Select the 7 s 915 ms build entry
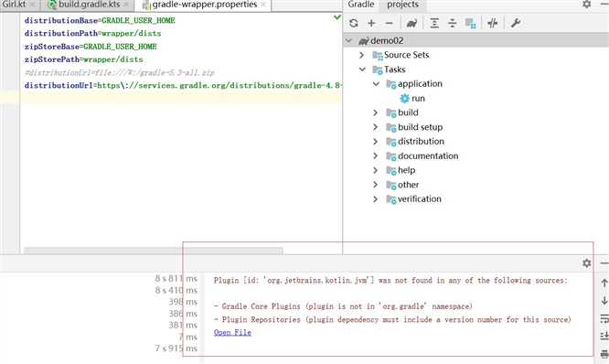Image resolution: width=609 pixels, height=364 pixels. coord(176,348)
